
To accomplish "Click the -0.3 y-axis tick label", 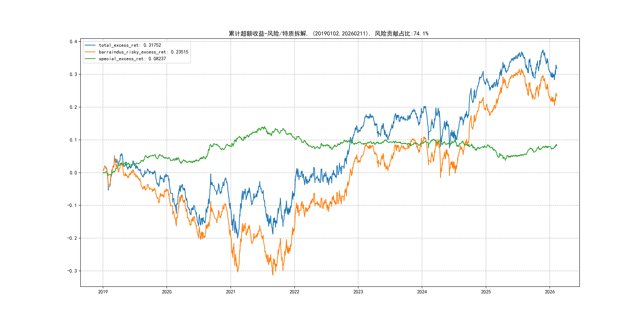I will pos(72,271).
